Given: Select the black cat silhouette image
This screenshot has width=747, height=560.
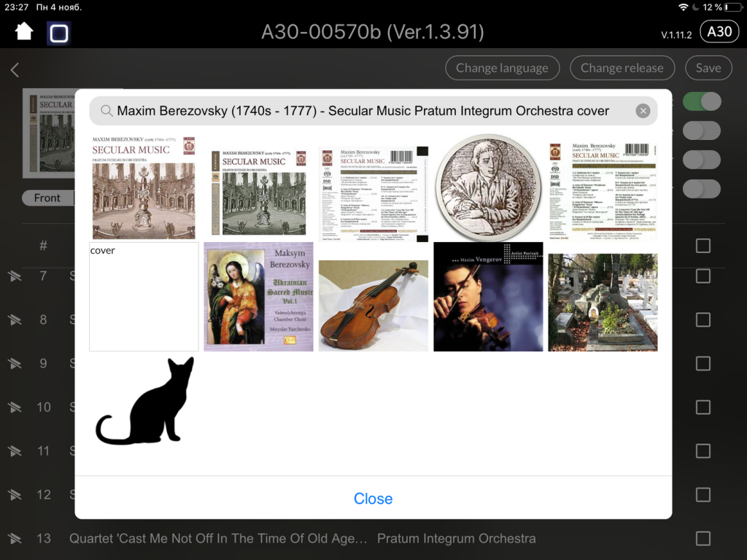Looking at the screenshot, I should 145,401.
